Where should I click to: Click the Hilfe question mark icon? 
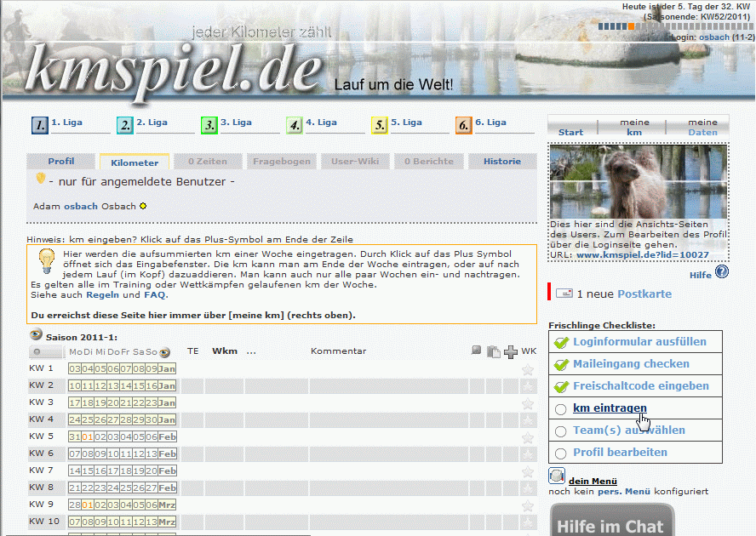point(722,272)
